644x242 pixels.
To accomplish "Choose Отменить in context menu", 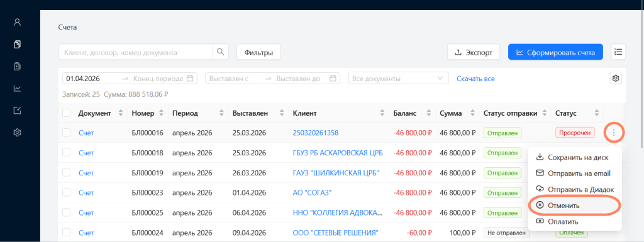I will click(574, 206).
